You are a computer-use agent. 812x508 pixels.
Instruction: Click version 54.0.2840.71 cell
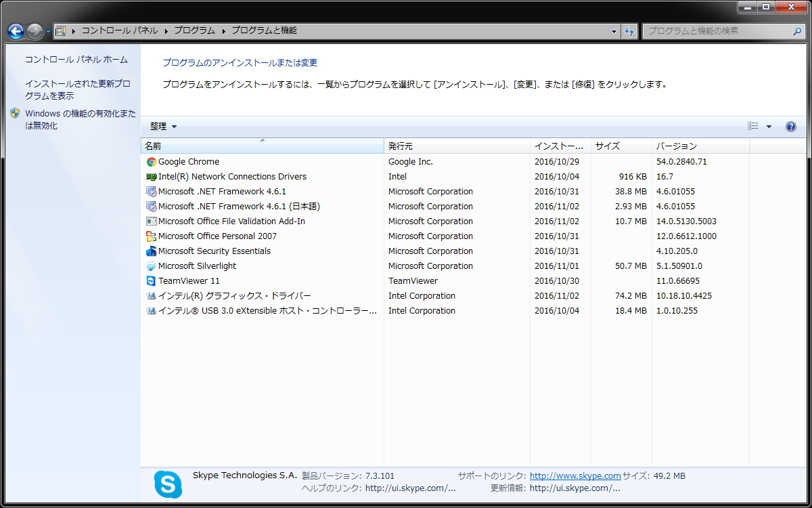coord(681,162)
